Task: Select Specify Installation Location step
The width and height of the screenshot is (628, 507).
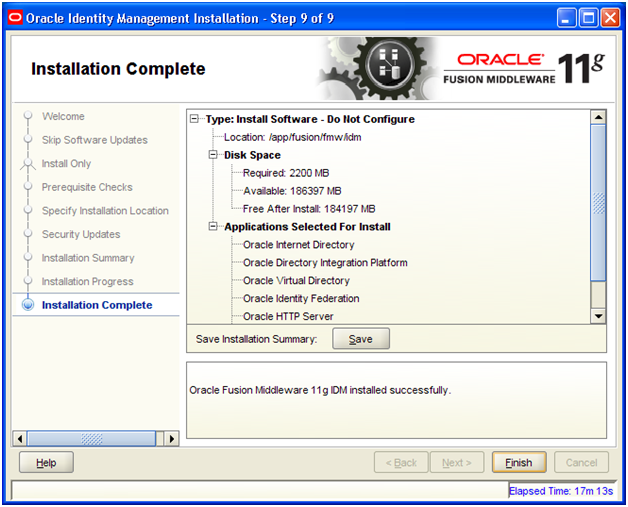Action: click(x=105, y=211)
